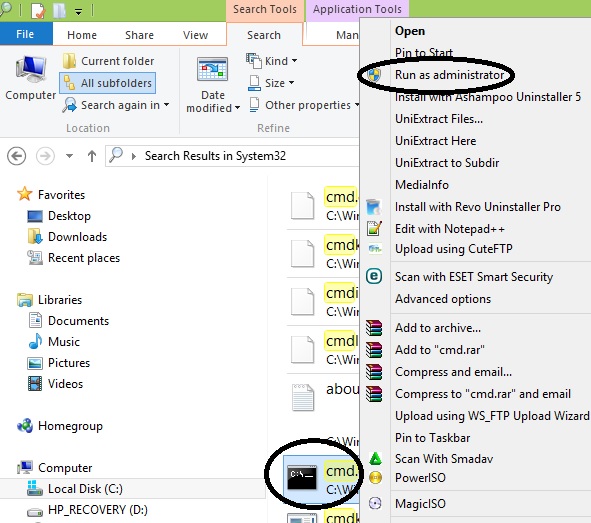Select Homegroup in navigation pane
The width and height of the screenshot is (591, 523).
click(60, 426)
